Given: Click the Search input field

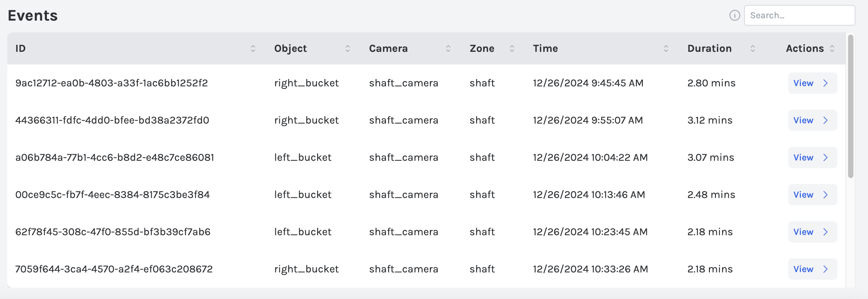Looking at the screenshot, I should click(799, 16).
